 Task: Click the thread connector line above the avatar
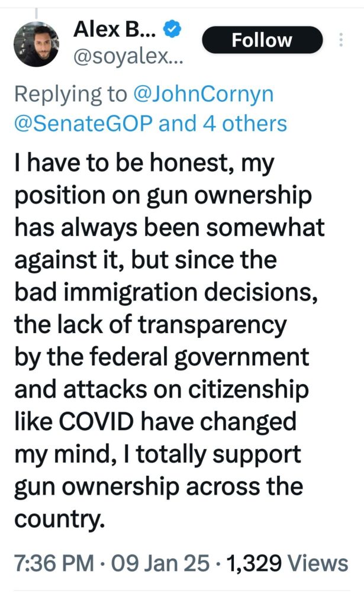[x=36, y=12]
